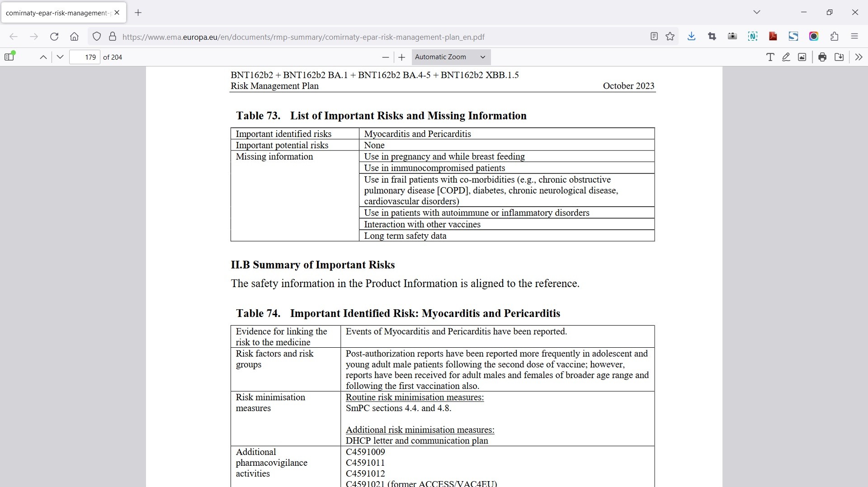Zoom out of the PDF document
This screenshot has width=868, height=487.
click(x=385, y=57)
